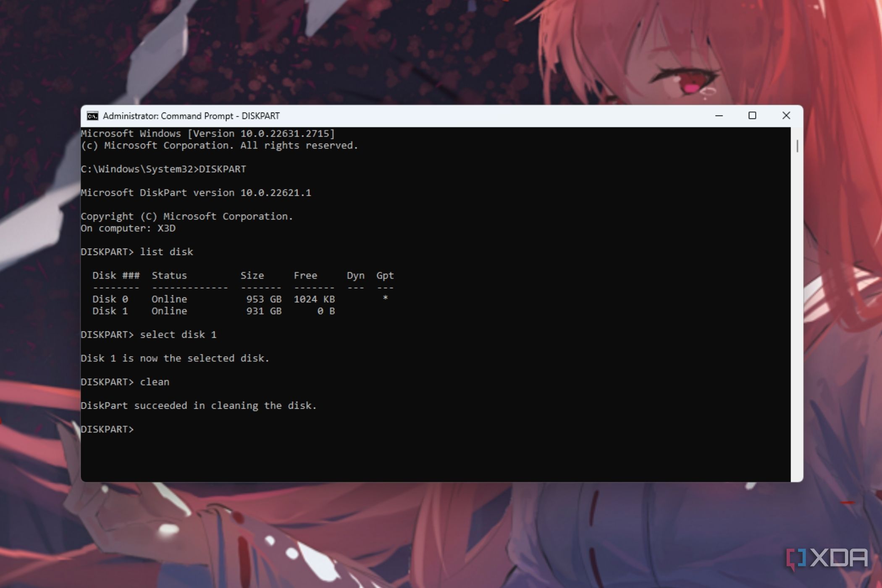Click the 'Free' column header

point(305,276)
